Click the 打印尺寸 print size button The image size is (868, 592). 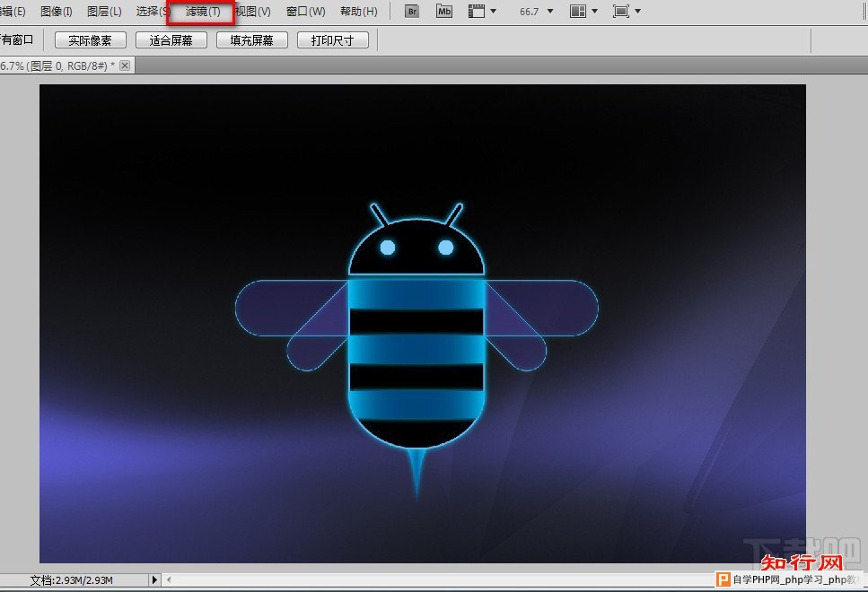(333, 40)
